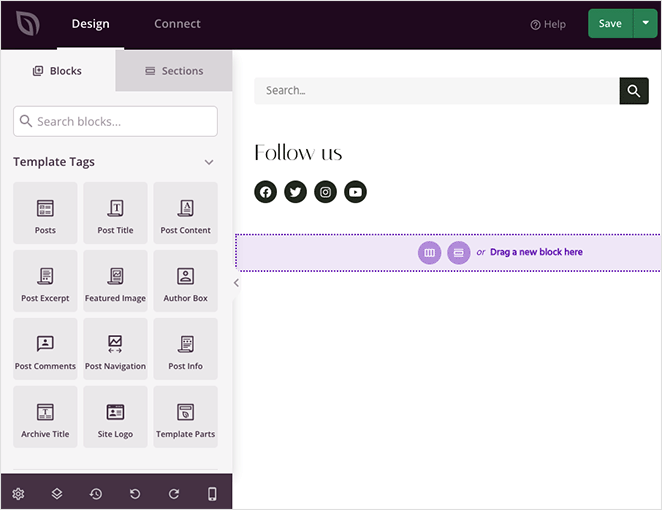
Task: Open the Help link
Action: click(548, 24)
